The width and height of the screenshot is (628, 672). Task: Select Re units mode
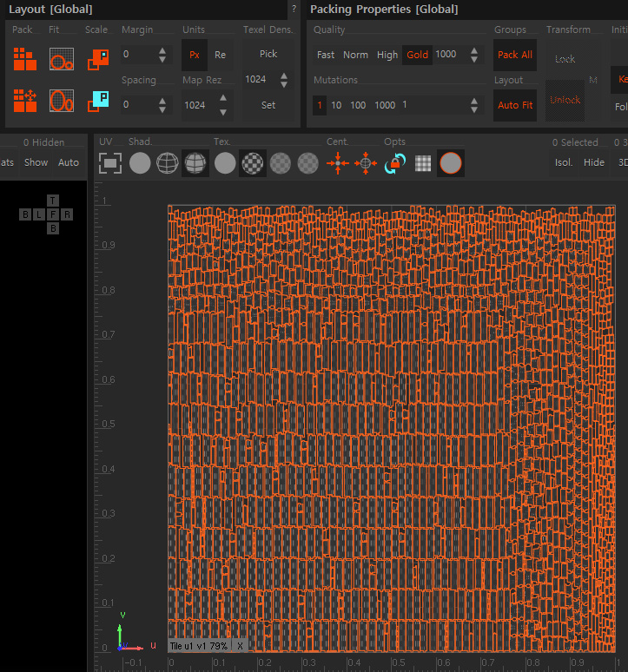point(220,55)
